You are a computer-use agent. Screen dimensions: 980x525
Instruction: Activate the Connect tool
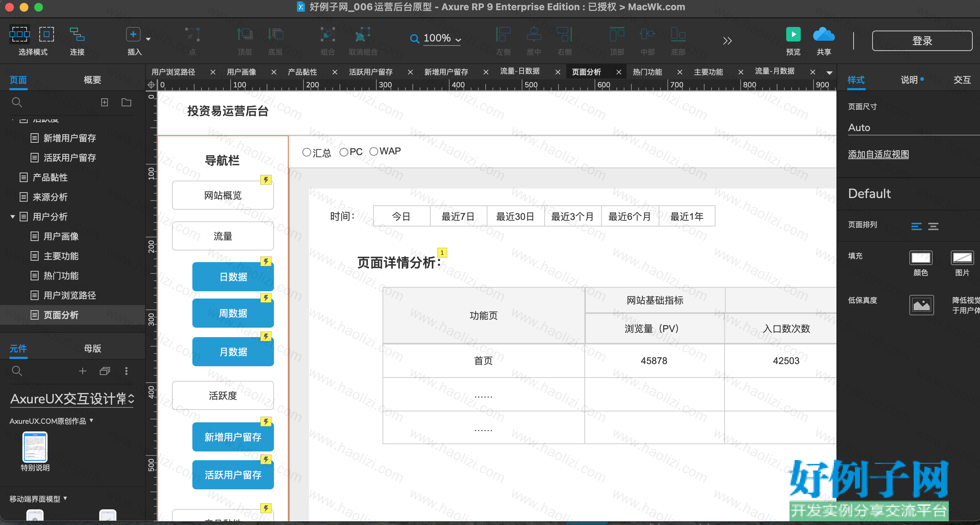[x=77, y=35]
